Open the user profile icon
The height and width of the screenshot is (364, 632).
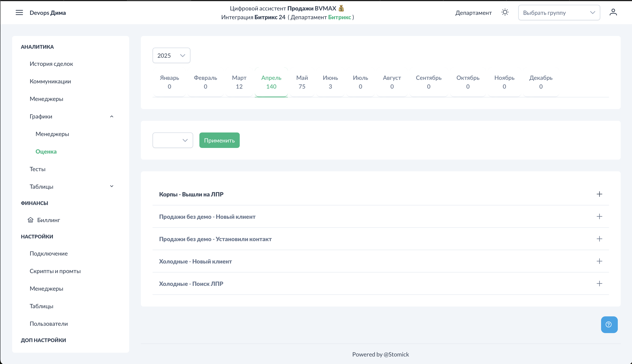coord(613,12)
